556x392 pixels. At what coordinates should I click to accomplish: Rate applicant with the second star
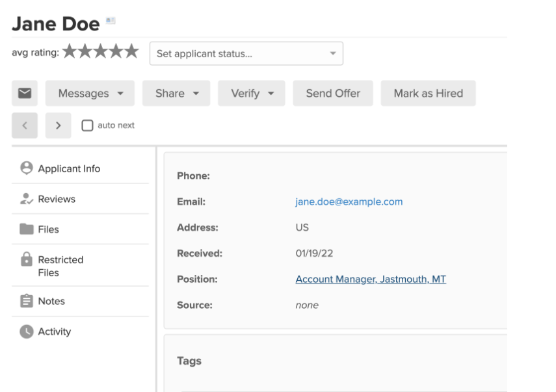(x=85, y=51)
